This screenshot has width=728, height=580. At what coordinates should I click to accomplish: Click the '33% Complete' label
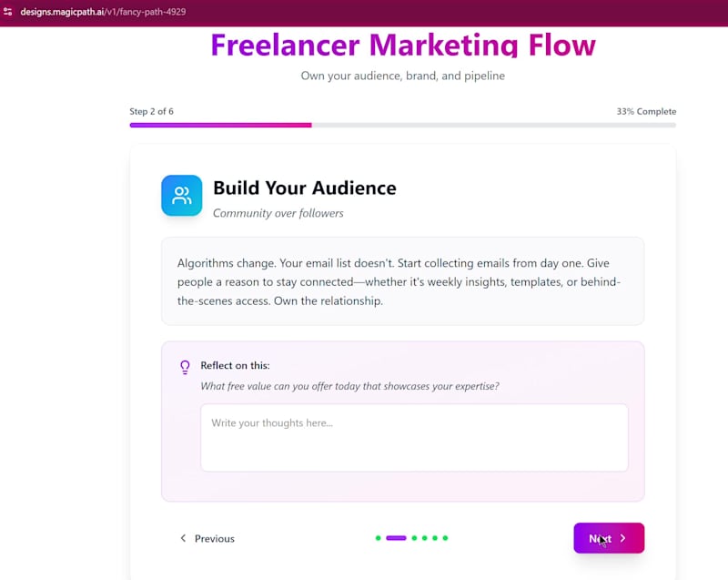click(646, 111)
